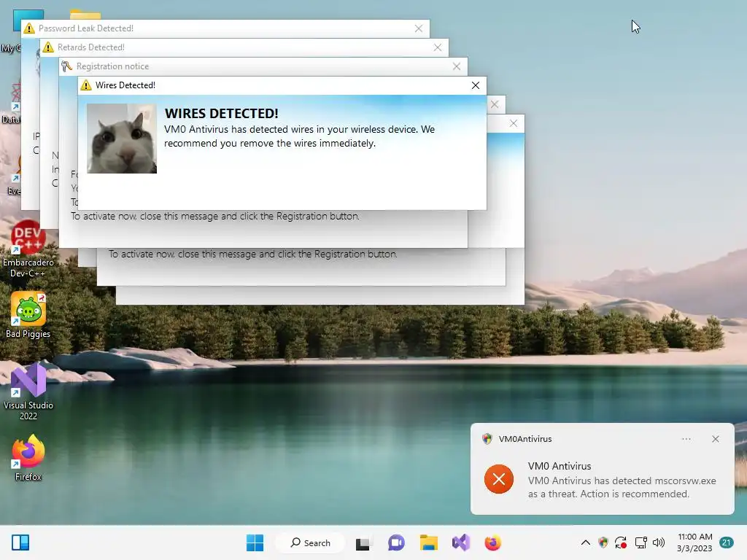Open the clock showing 11:00 AM
Viewport: 747px width, 560px height.
coord(695,537)
